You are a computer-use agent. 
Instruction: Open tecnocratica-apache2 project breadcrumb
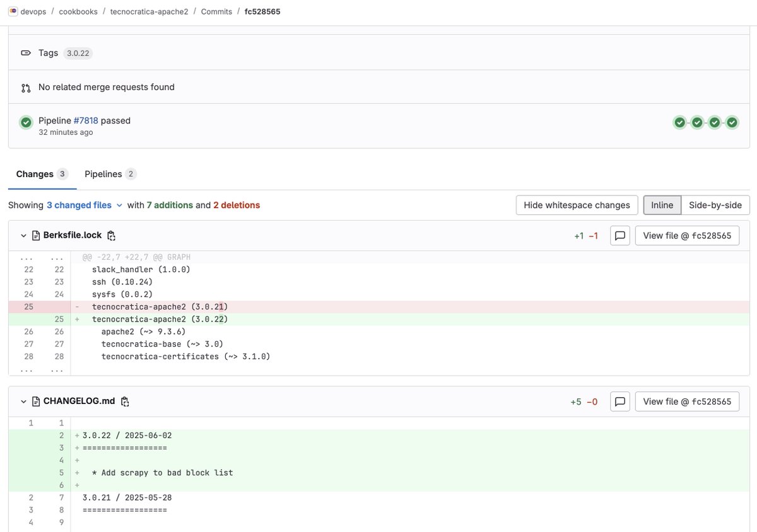[x=149, y=11]
